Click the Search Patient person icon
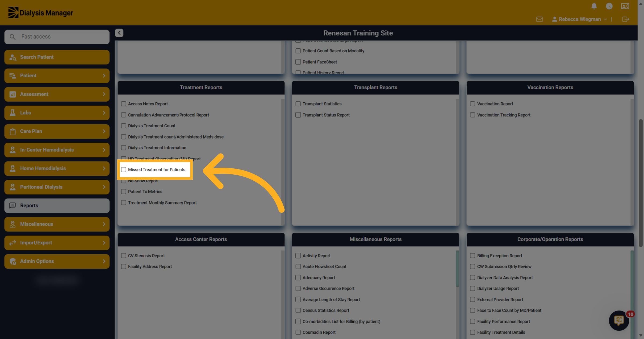644x339 pixels. coord(13,57)
